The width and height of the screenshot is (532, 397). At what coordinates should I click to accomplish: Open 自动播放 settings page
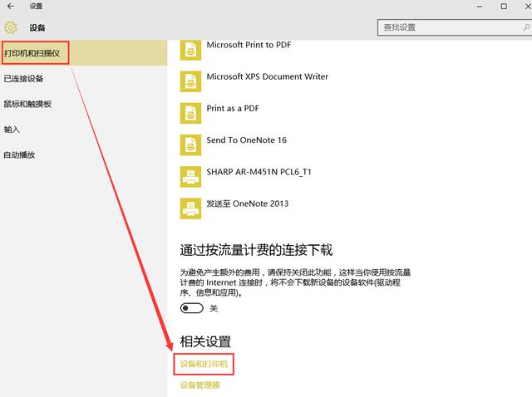(x=19, y=154)
